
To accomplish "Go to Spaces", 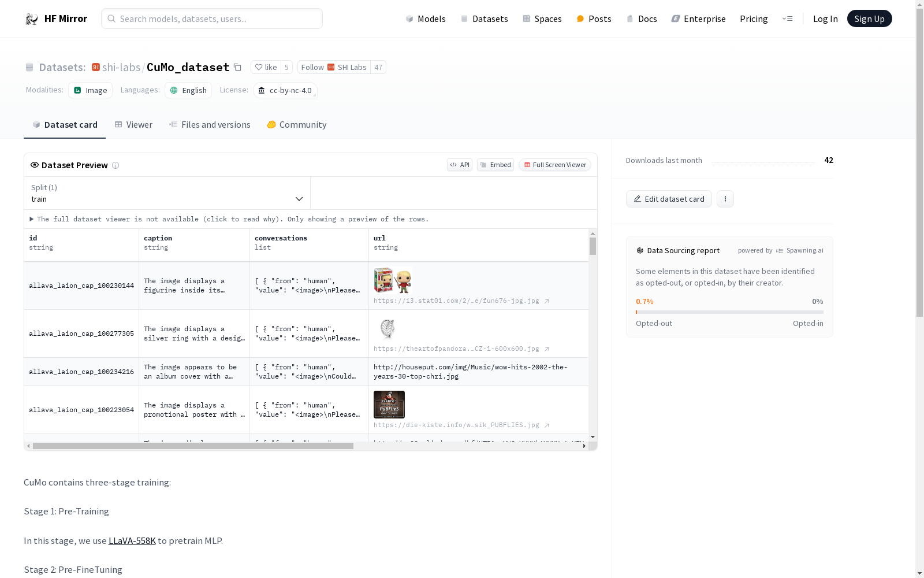I will (542, 18).
